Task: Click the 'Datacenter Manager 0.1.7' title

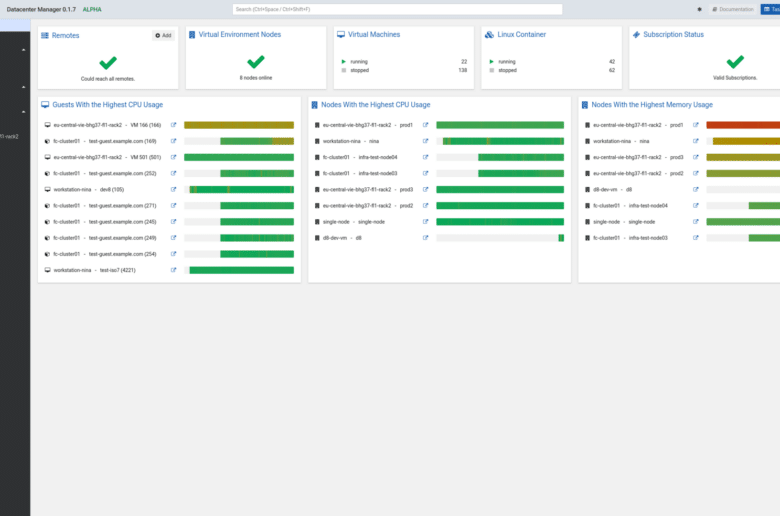Action: click(x=41, y=9)
